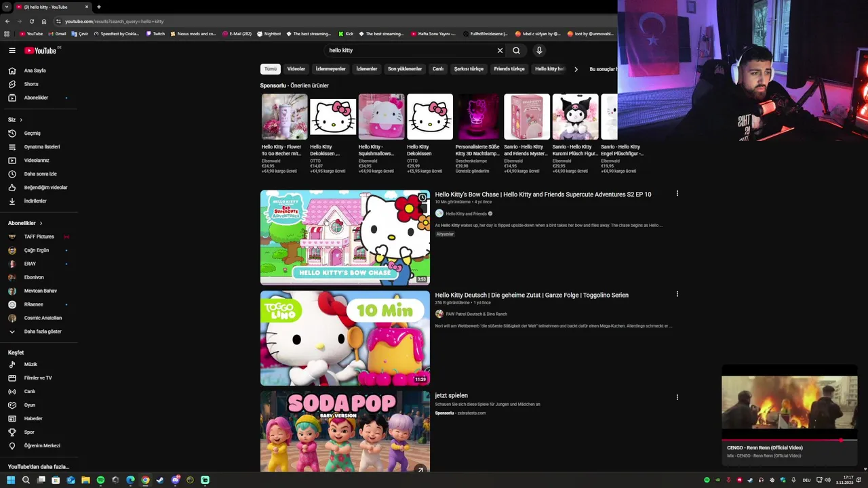Select the Son yüklenenler chip
Screen dimensions: 868x488
405,69
